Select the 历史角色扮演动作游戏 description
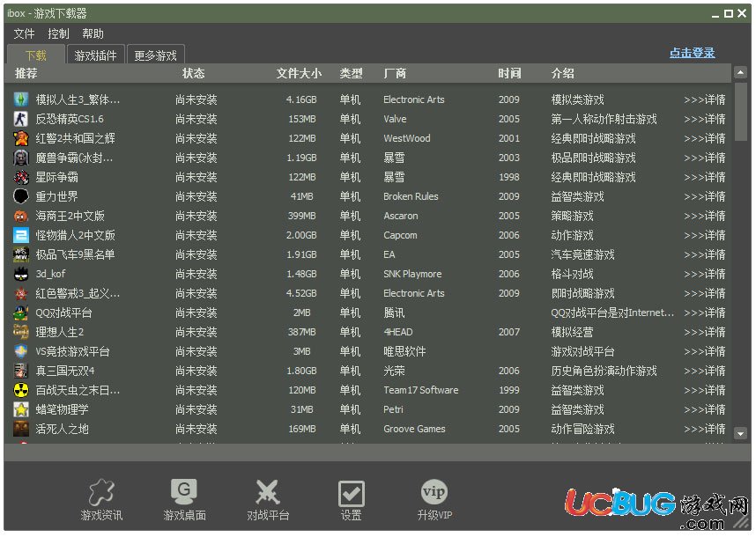This screenshot has height=537, width=756. 604,371
